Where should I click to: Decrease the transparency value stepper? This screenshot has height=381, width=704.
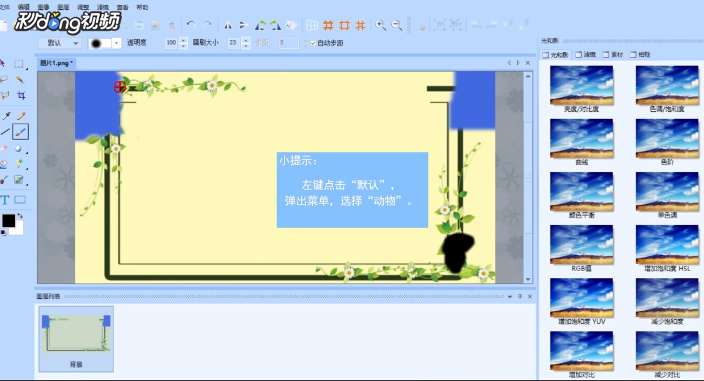(183, 46)
